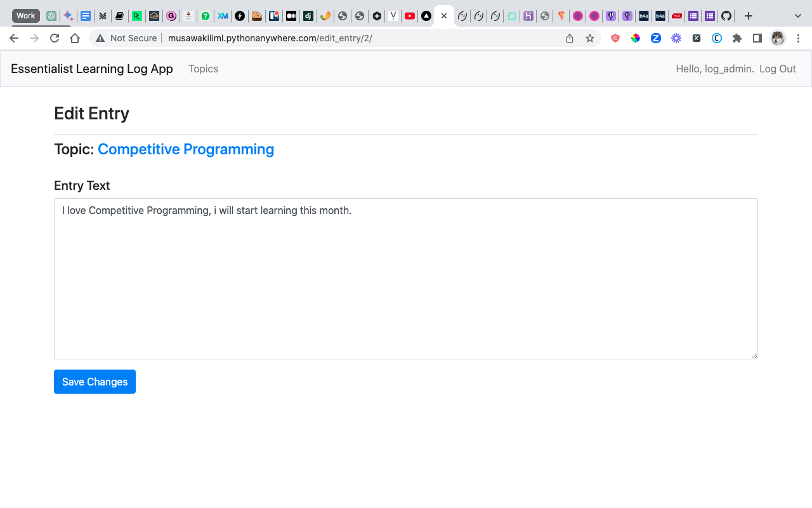This screenshot has width=812, height=508.
Task: Open the Django pinned tab
Action: pos(308,15)
